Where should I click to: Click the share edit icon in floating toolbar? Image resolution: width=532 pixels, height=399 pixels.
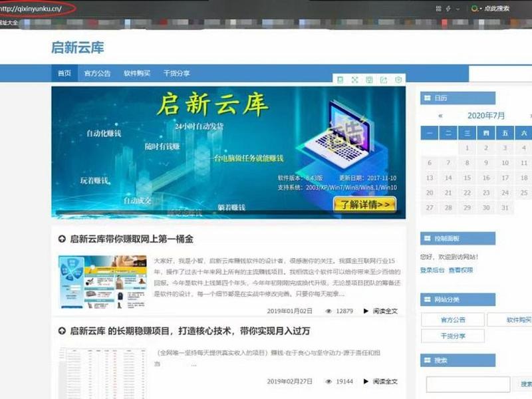pos(384,80)
